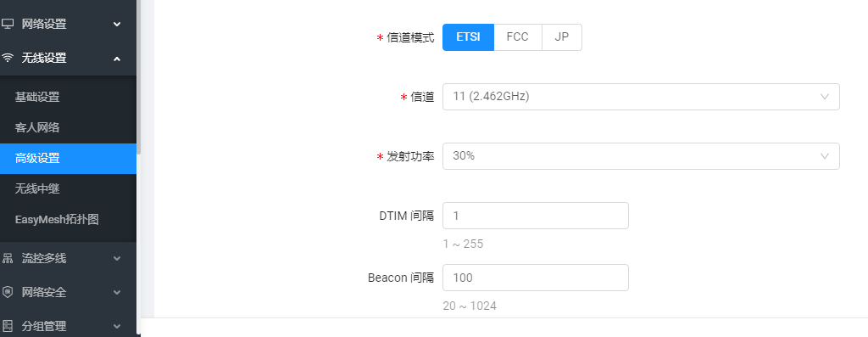Click the Beacon 间隔 input field
The image size is (868, 337).
pyautogui.click(x=536, y=277)
